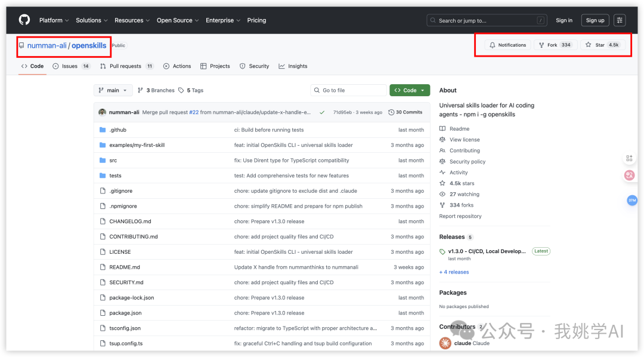
Task: Star the openskills repository
Action: [602, 45]
